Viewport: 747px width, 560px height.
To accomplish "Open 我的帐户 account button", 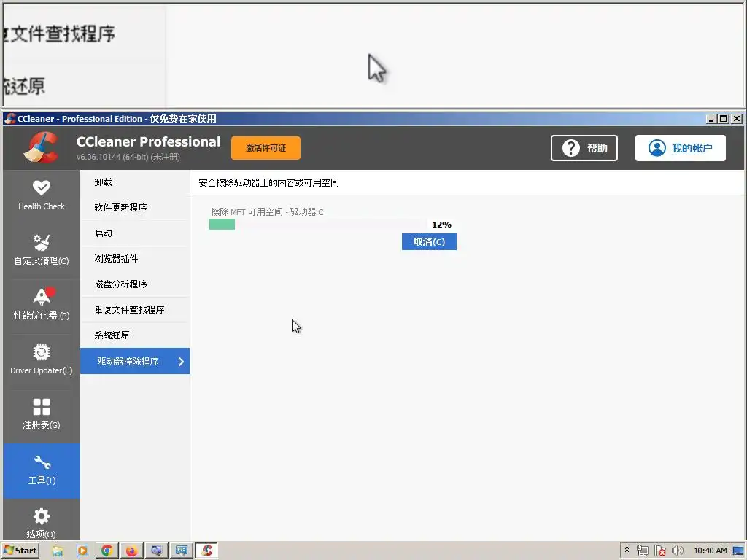I will point(681,148).
